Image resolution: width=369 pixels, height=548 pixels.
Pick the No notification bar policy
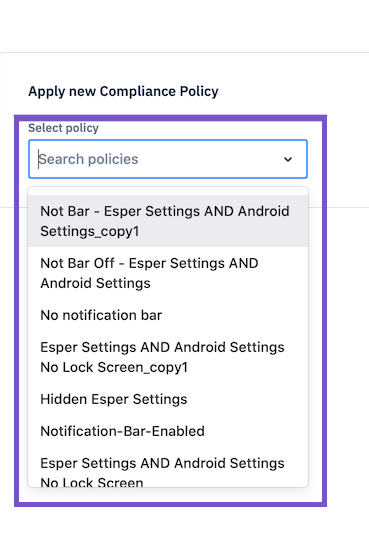click(x=168, y=315)
